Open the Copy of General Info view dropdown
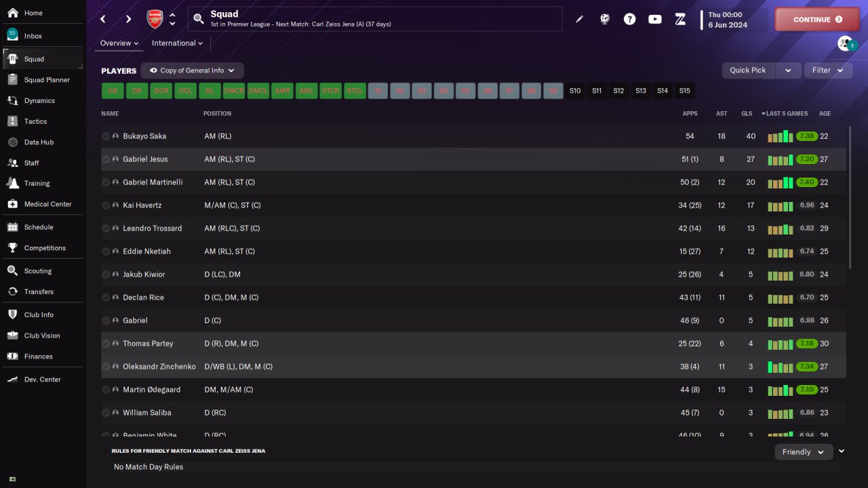 (192, 70)
